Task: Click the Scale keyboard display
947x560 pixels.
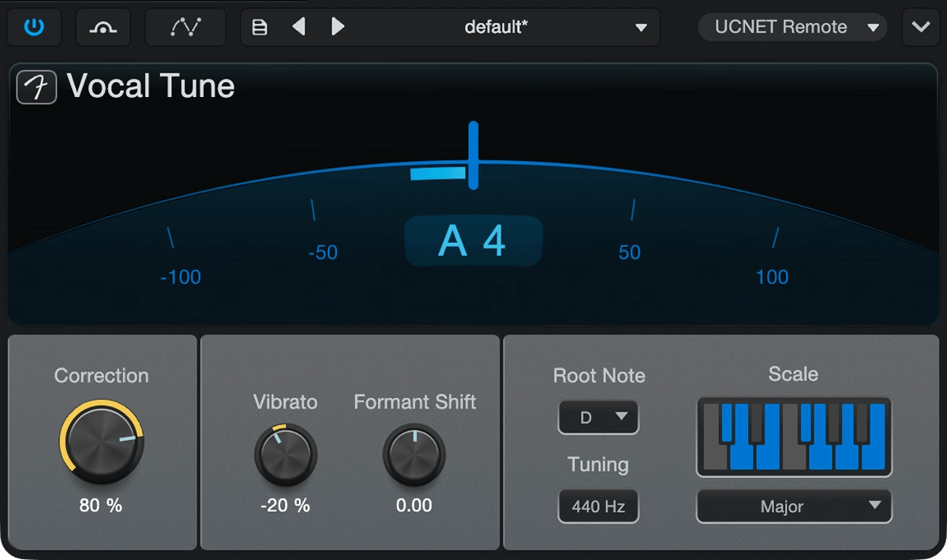Action: (794, 437)
